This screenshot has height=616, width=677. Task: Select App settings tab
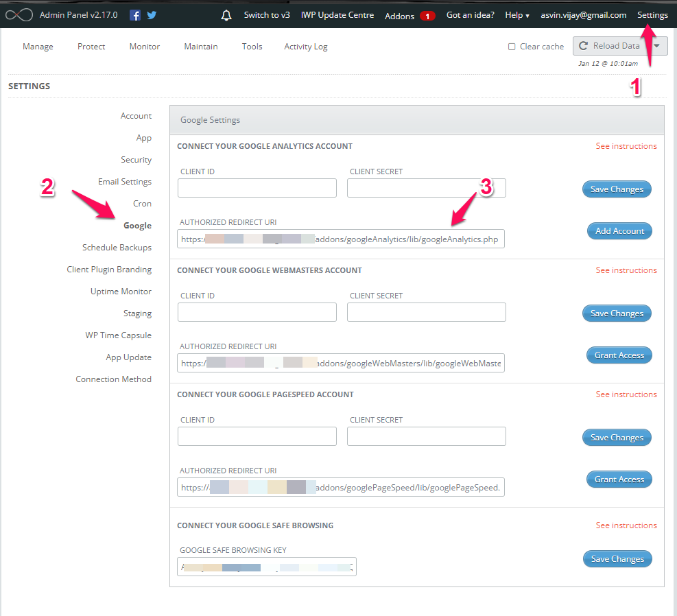pos(144,138)
